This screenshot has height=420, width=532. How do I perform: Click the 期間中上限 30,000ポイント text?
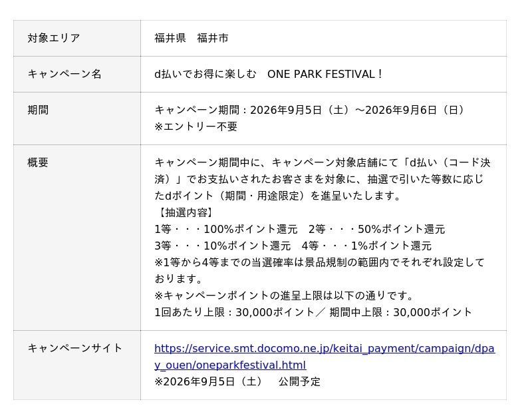401,312
